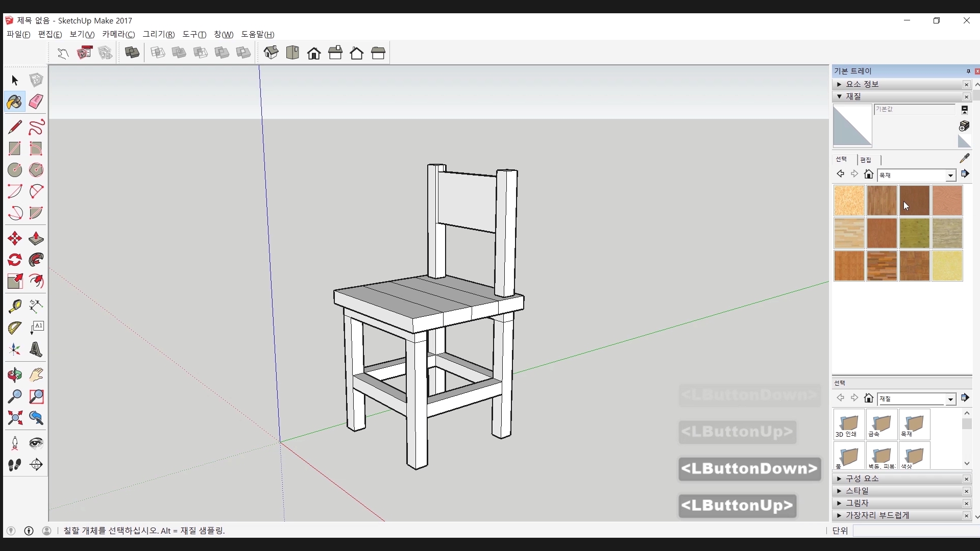Switch to the 편집 tab
The width and height of the screenshot is (980, 551).
pyautogui.click(x=866, y=160)
